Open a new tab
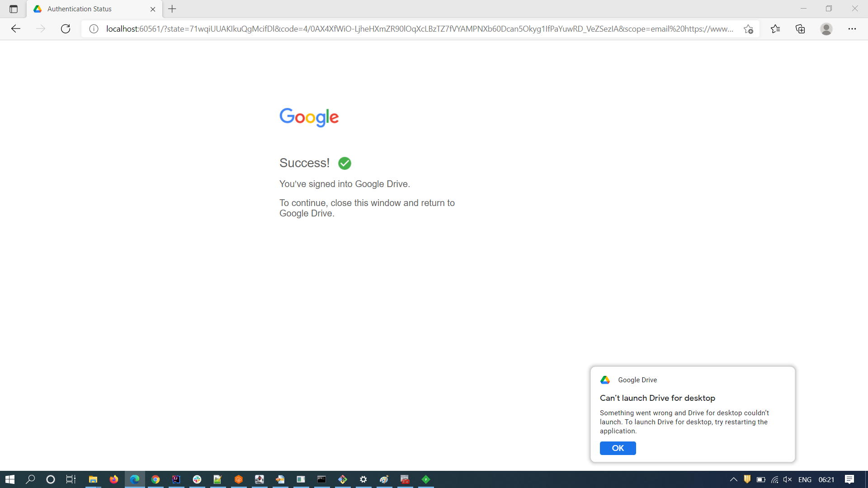Screen dimensions: 868x488 pyautogui.click(x=172, y=9)
